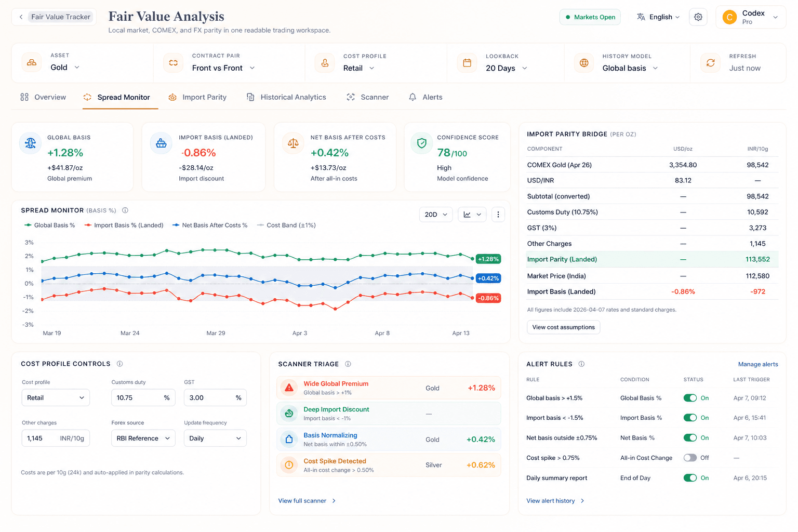Screen dimensions: 798x532
Task: Click the info icon next to Spread Monitor title
Action: click(125, 210)
